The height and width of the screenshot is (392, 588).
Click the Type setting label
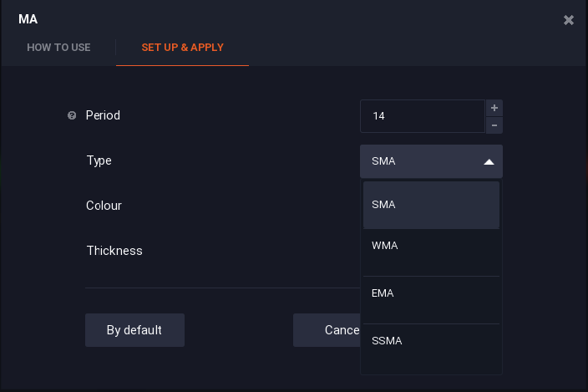[99, 160]
